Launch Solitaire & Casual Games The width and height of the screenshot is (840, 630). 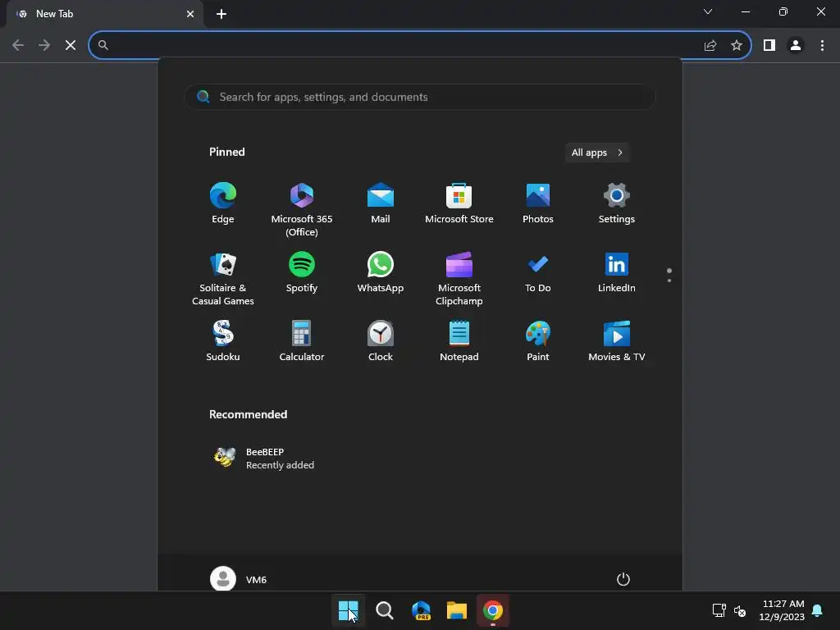point(223,279)
